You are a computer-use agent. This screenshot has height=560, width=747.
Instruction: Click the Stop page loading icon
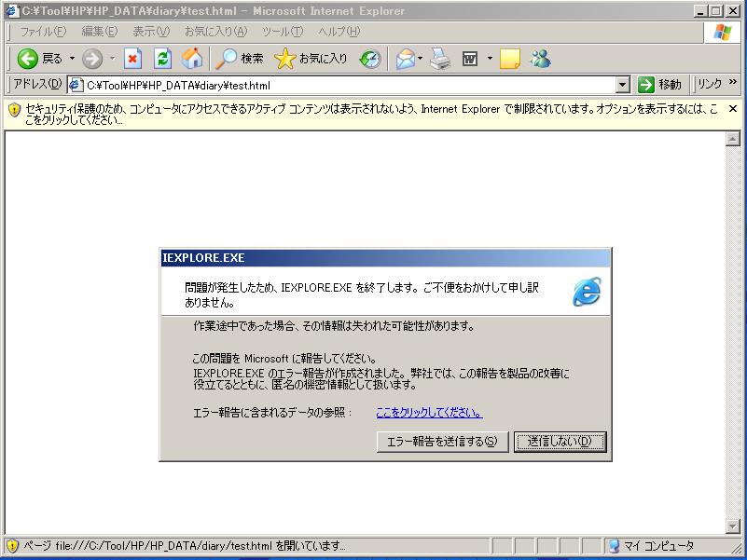point(133,59)
